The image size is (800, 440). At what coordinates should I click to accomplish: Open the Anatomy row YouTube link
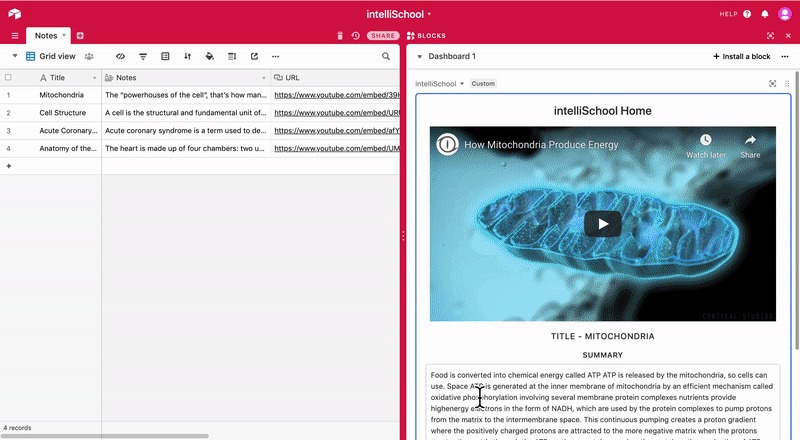coord(337,149)
